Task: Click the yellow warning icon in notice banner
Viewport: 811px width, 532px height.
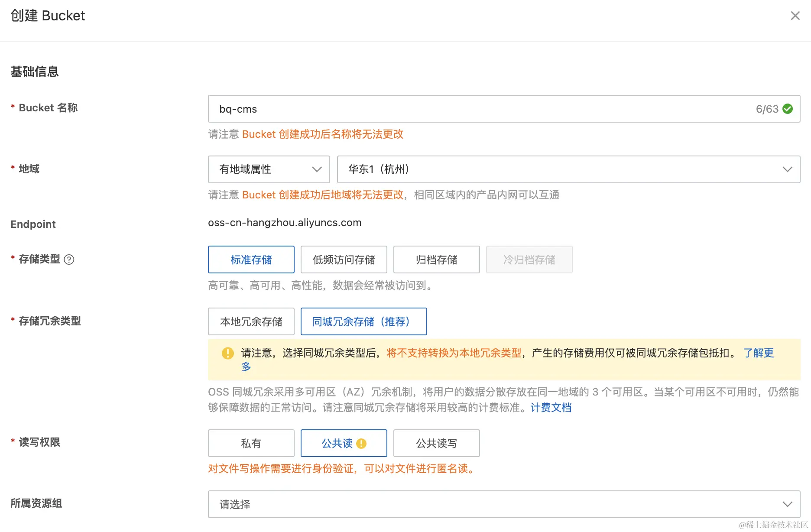Action: pyautogui.click(x=227, y=353)
